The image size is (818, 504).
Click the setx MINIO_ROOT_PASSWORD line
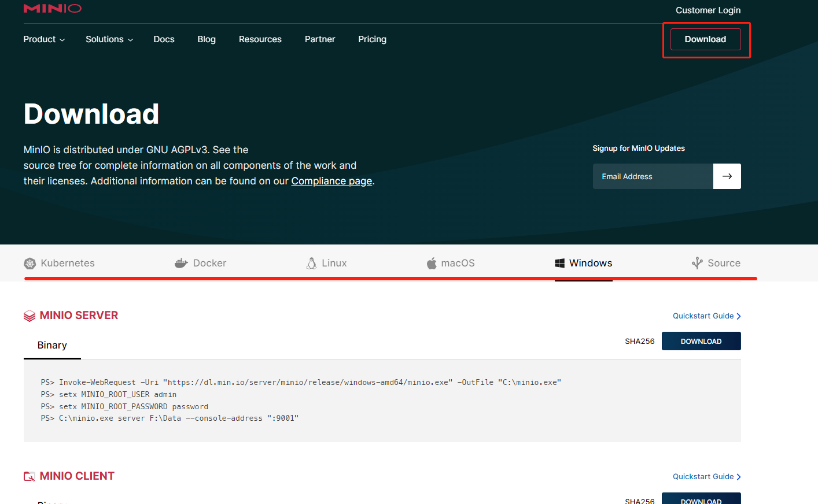pos(124,407)
